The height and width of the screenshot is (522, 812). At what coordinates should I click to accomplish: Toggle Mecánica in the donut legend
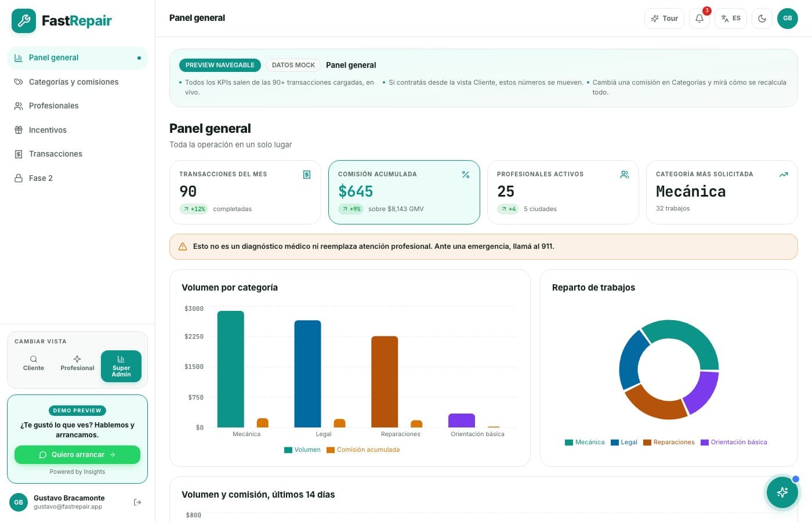tap(585, 442)
